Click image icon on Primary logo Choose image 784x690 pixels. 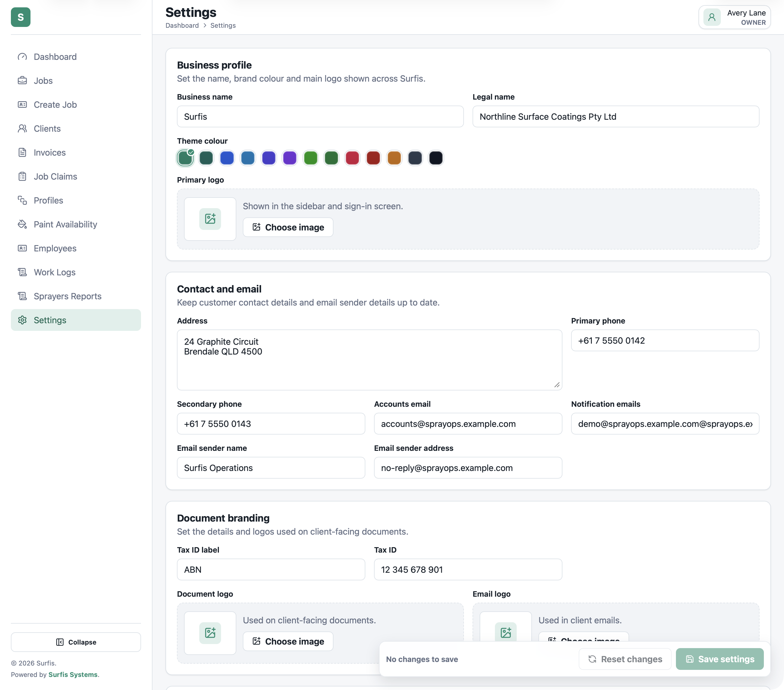[257, 227]
